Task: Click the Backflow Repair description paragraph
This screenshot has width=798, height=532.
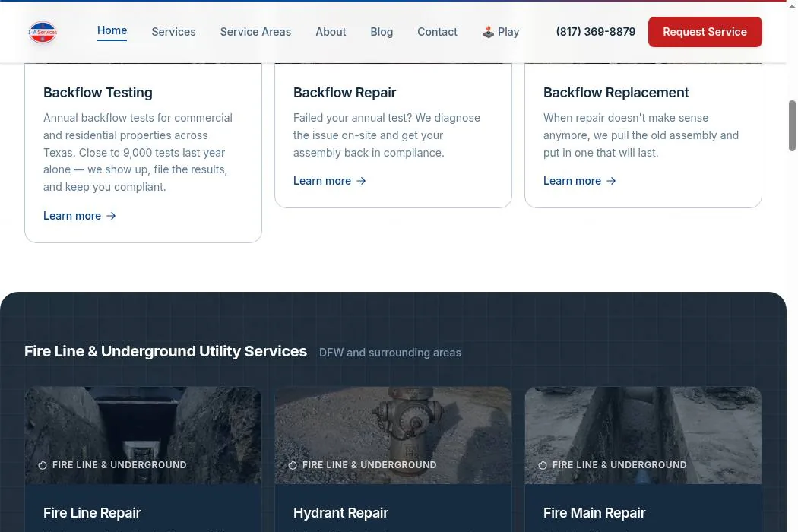Action: [387, 135]
